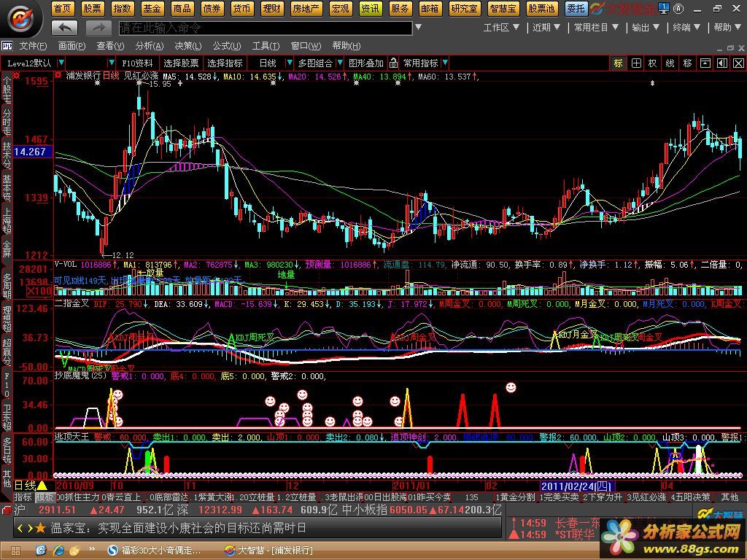Click the full screen box icon
747x560 pixels.
tap(738, 63)
